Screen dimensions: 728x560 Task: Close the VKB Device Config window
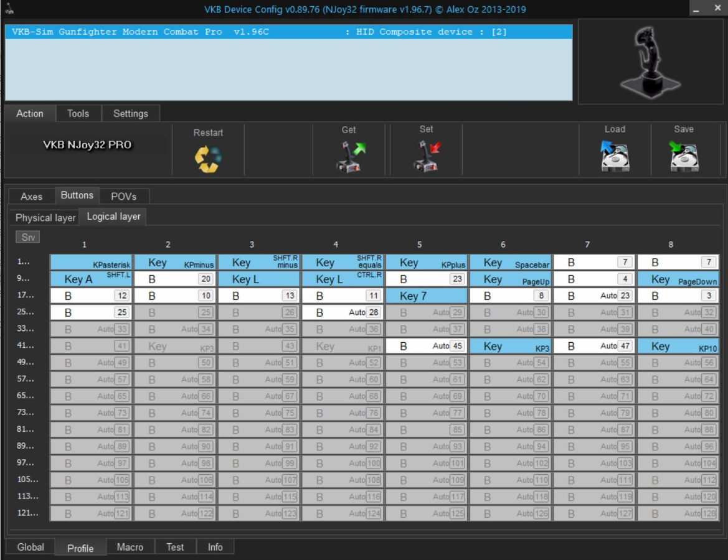tap(717, 8)
